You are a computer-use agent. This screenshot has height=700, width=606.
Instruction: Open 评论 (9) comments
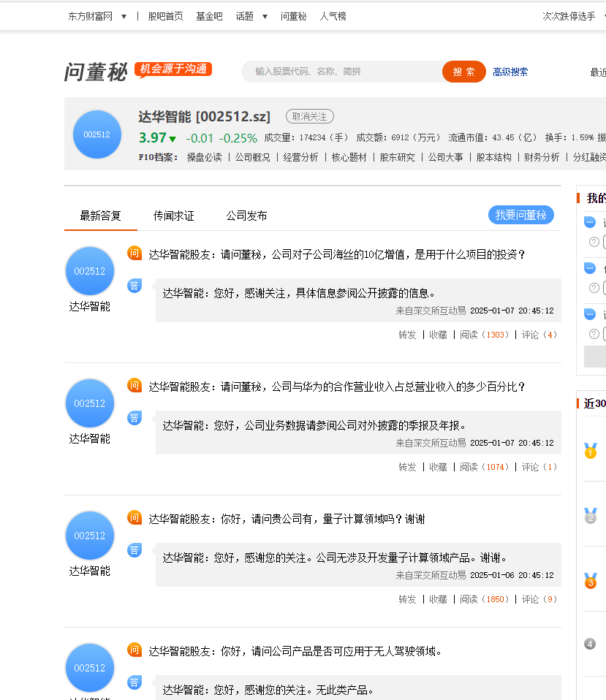click(x=539, y=599)
